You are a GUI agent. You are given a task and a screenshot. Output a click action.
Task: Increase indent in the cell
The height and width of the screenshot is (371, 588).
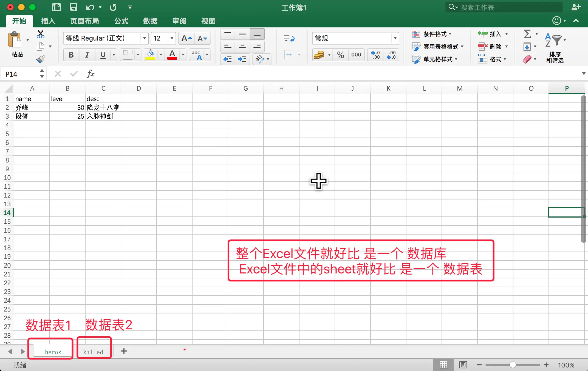tap(242, 59)
